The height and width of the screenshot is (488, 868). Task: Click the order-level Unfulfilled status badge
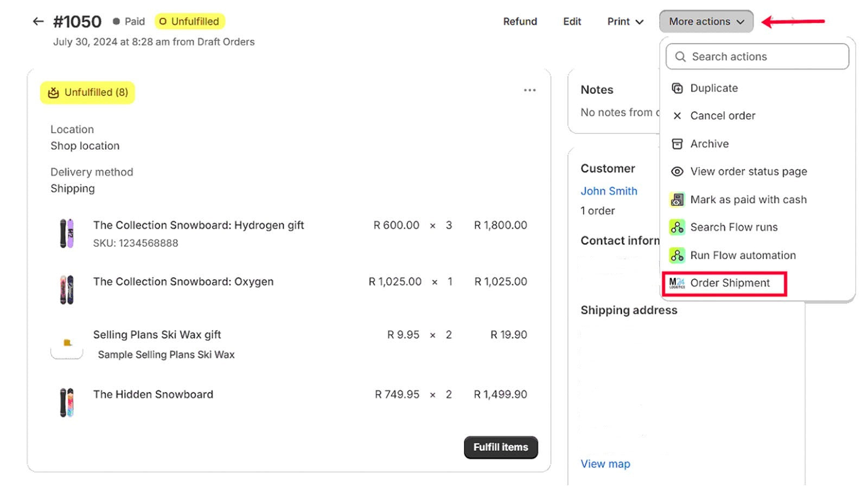189,22
